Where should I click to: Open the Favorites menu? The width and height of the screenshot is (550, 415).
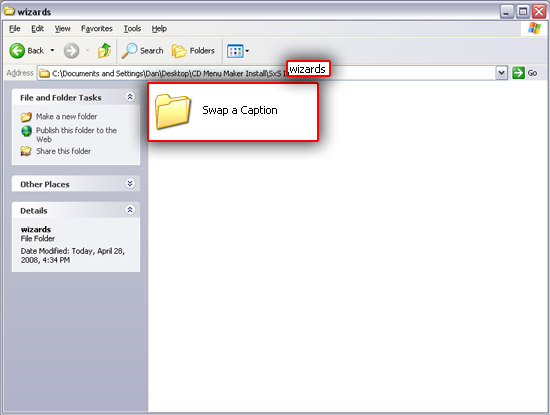[97, 29]
